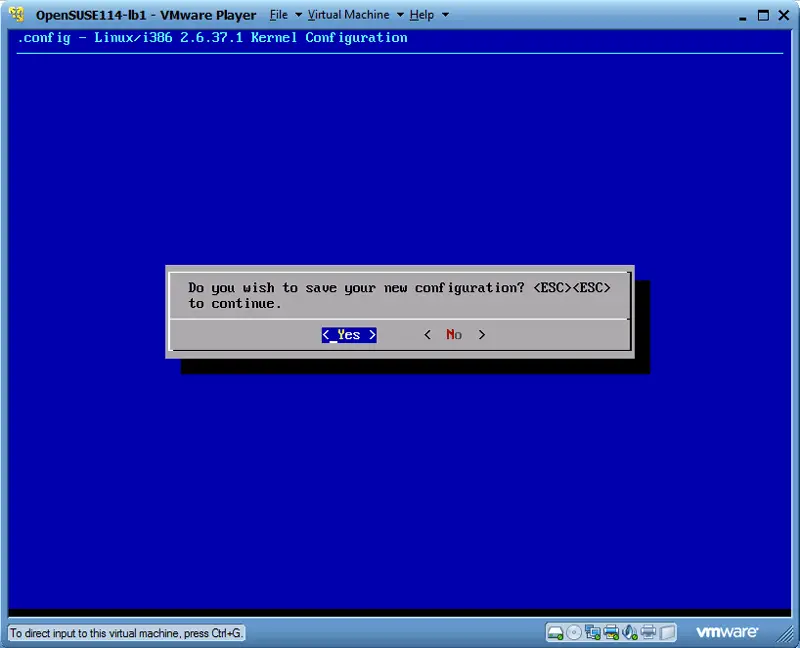Click the resize grip at the window corner
This screenshot has width=800, height=648.
(x=785, y=634)
